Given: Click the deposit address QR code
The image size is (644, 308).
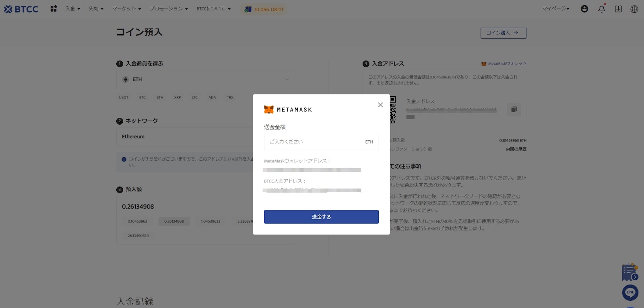Looking at the screenshot, I should pos(393,110).
